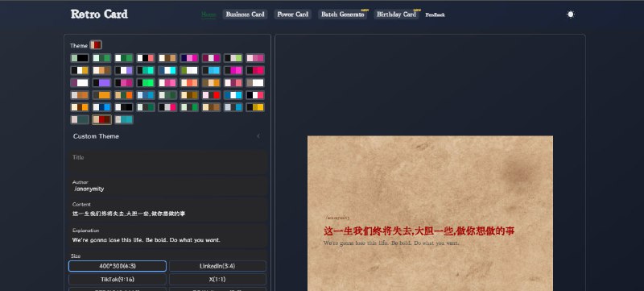The image size is (644, 291).
Task: Open the Birthday Card tab
Action: [x=396, y=15]
